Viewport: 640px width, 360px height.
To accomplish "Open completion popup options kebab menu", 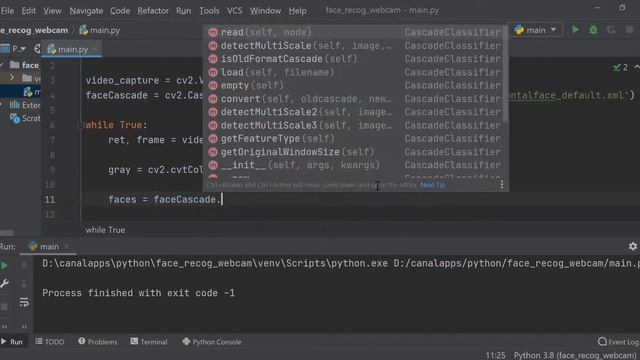I will [x=502, y=185].
